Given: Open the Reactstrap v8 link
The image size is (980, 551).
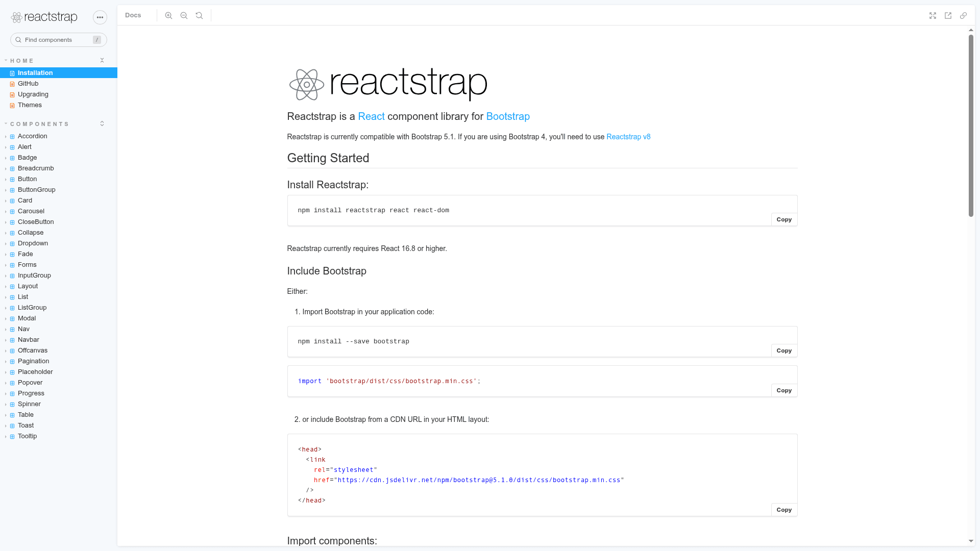Looking at the screenshot, I should pos(628,137).
